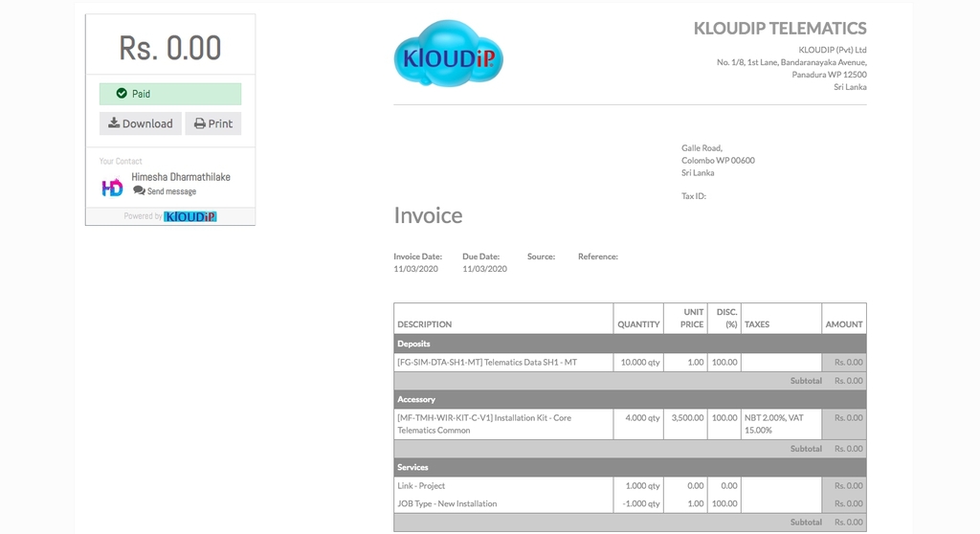Viewport: 980px width, 534px height.
Task: Click the Tax ID label
Action: pos(694,196)
